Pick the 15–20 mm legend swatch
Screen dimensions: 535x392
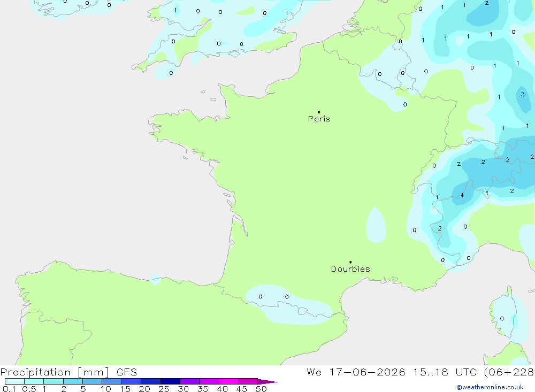pyautogui.click(x=132, y=381)
